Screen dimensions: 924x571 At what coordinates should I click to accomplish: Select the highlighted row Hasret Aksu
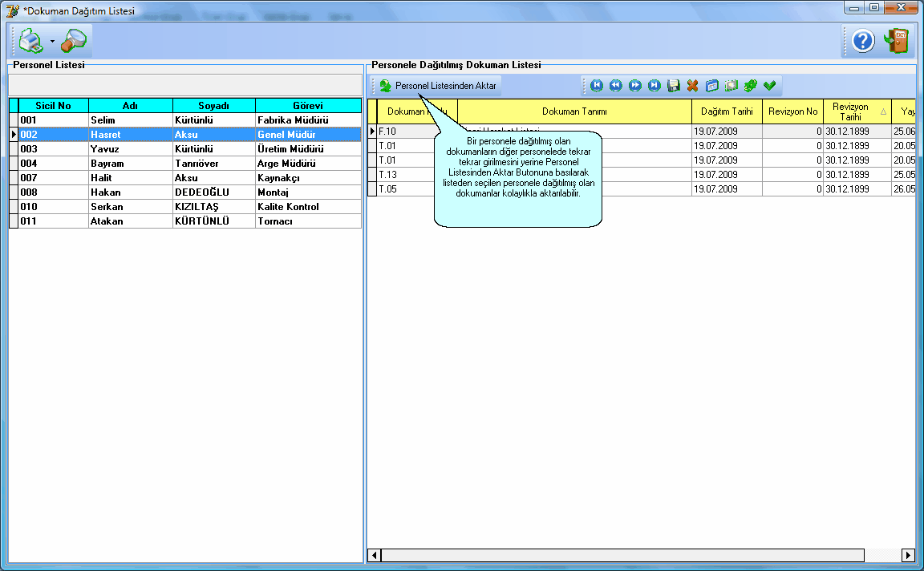coord(185,135)
